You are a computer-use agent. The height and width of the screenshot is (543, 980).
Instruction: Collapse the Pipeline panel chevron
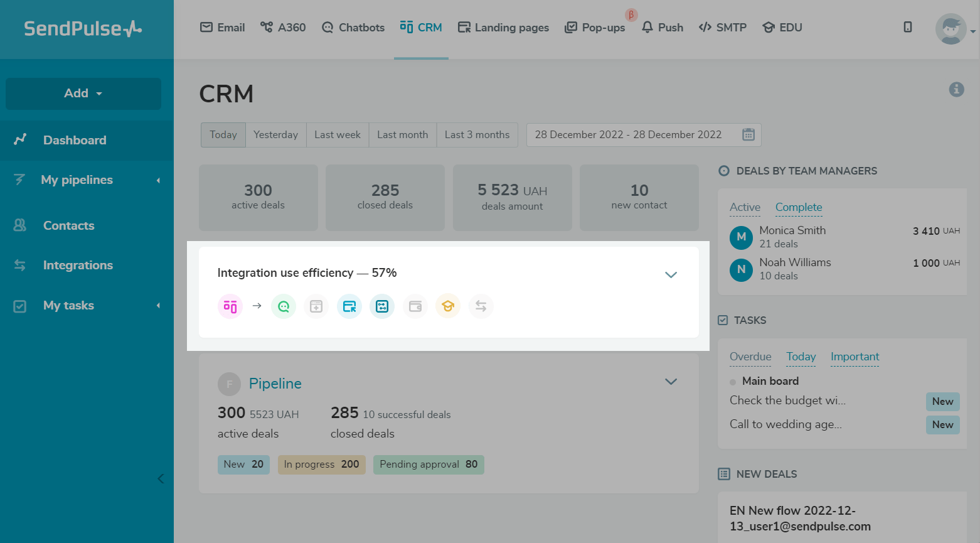[671, 382]
